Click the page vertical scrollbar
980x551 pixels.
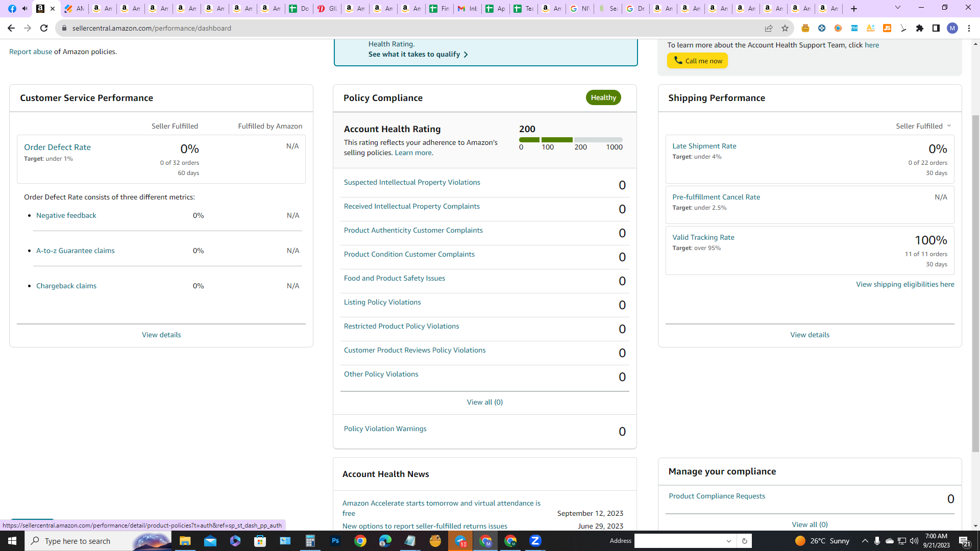(x=975, y=284)
